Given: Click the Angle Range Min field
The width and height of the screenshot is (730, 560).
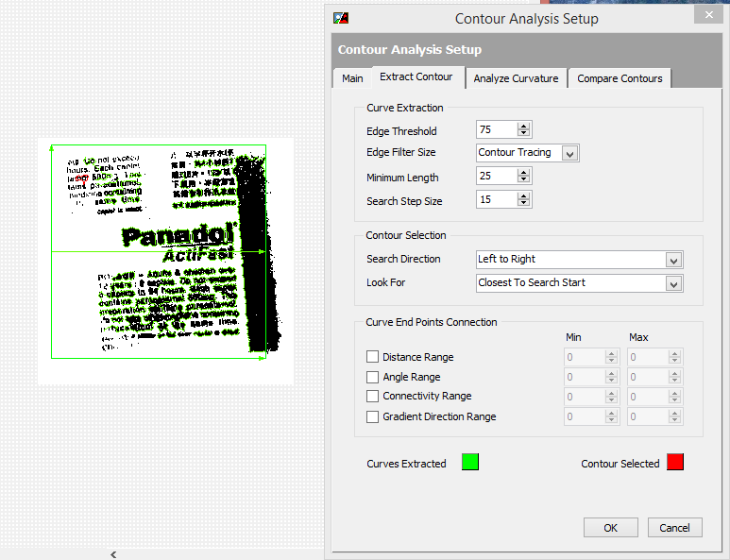Looking at the screenshot, I should tap(585, 377).
